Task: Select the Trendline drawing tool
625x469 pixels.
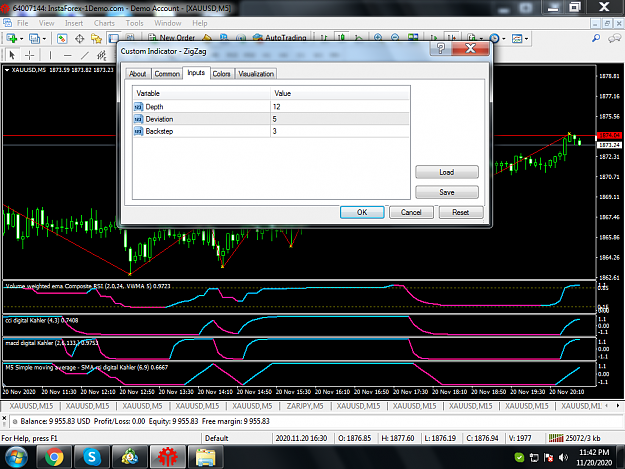Action: pyautogui.click(x=85, y=55)
